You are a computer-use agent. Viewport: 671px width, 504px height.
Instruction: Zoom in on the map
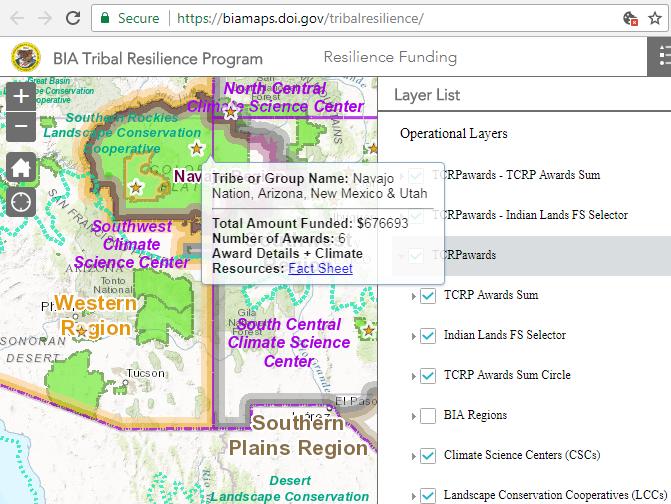(21, 96)
